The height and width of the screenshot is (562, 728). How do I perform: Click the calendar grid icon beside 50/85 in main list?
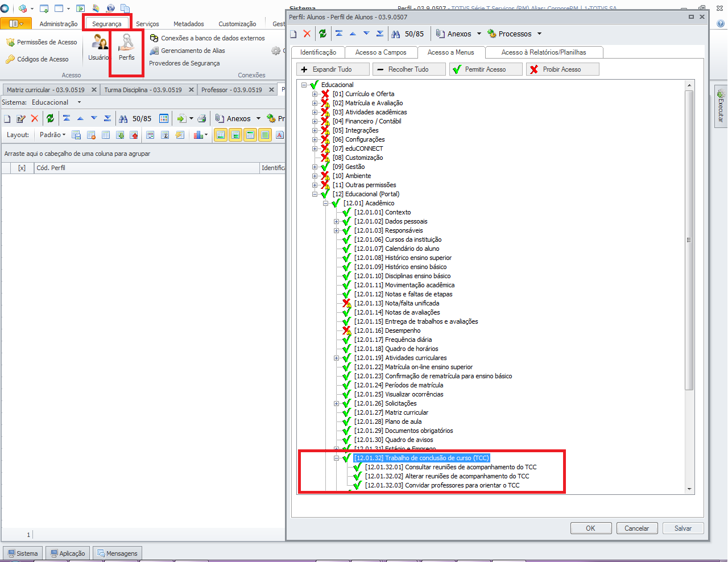[x=164, y=119]
